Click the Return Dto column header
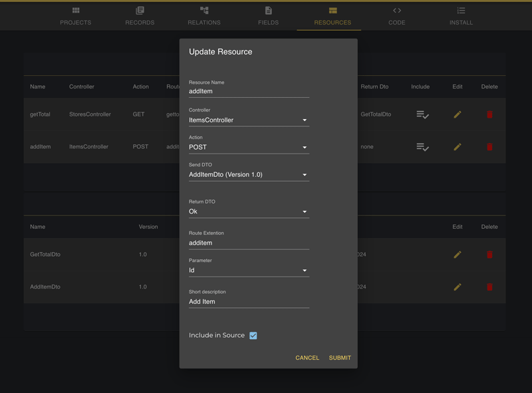The image size is (532, 393). click(x=374, y=86)
